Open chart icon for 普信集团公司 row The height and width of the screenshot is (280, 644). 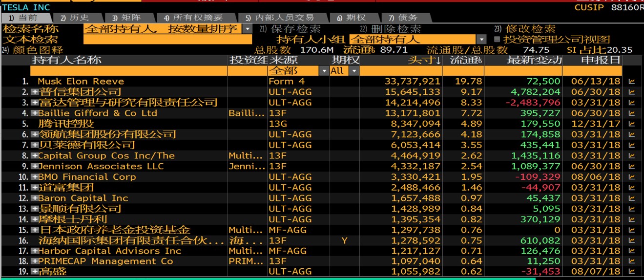click(x=631, y=92)
